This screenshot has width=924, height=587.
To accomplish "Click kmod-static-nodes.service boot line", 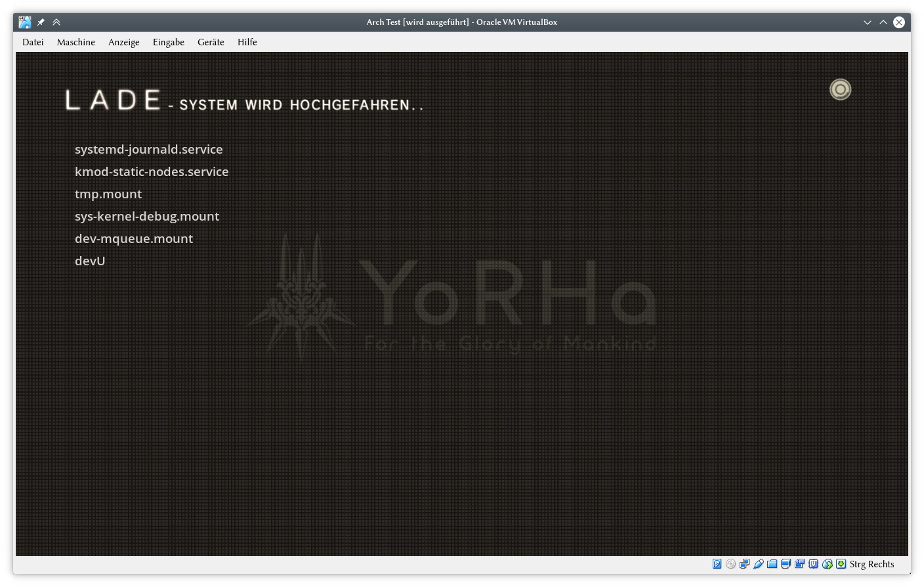I will pyautogui.click(x=152, y=171).
